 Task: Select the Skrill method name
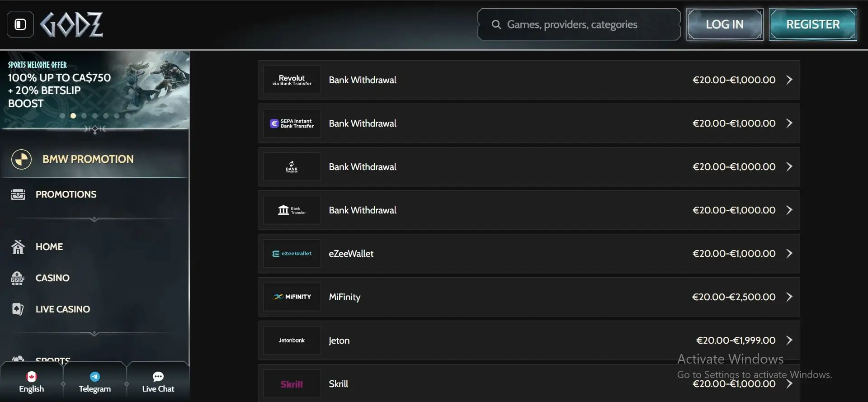[x=339, y=384]
